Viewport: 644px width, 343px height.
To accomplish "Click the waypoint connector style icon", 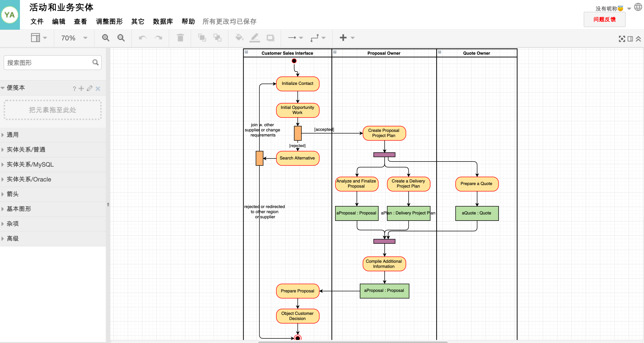I will [315, 38].
